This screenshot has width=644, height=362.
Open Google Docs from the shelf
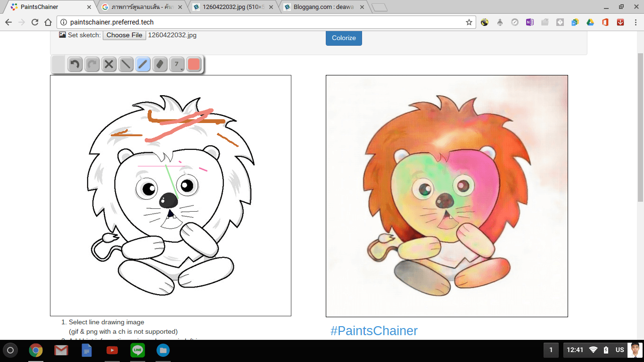87,350
